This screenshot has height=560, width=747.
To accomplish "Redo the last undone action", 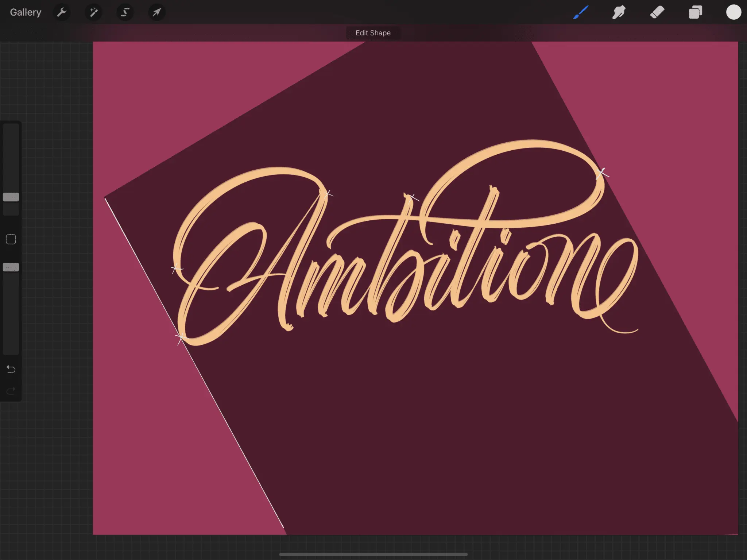I will click(11, 391).
